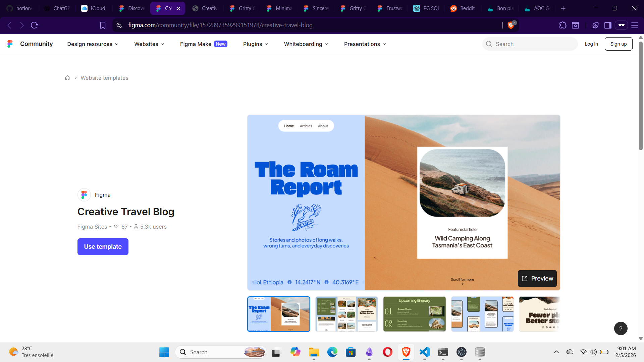
Task: Click the Figma logo in the header
Action: point(10,44)
